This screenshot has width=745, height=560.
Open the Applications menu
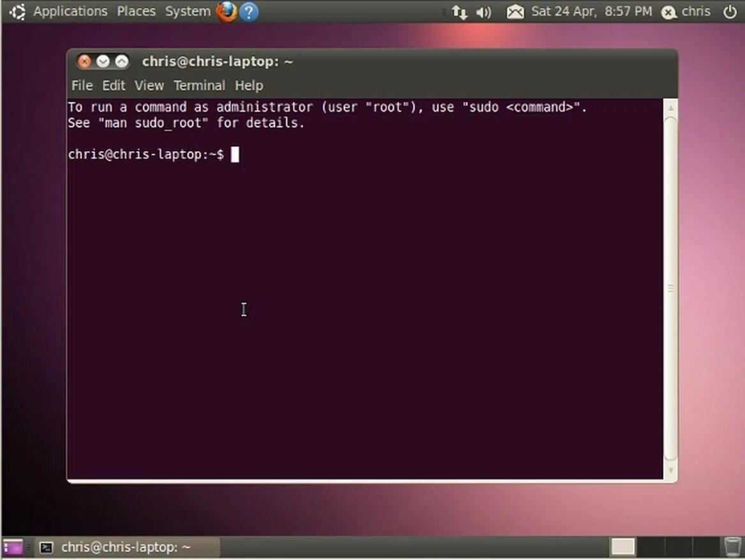70,11
